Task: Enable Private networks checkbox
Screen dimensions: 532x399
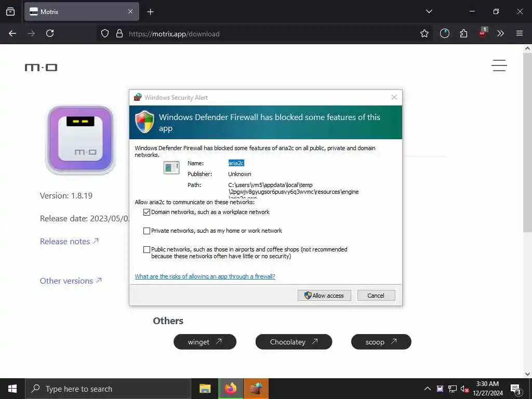Action: (x=147, y=231)
